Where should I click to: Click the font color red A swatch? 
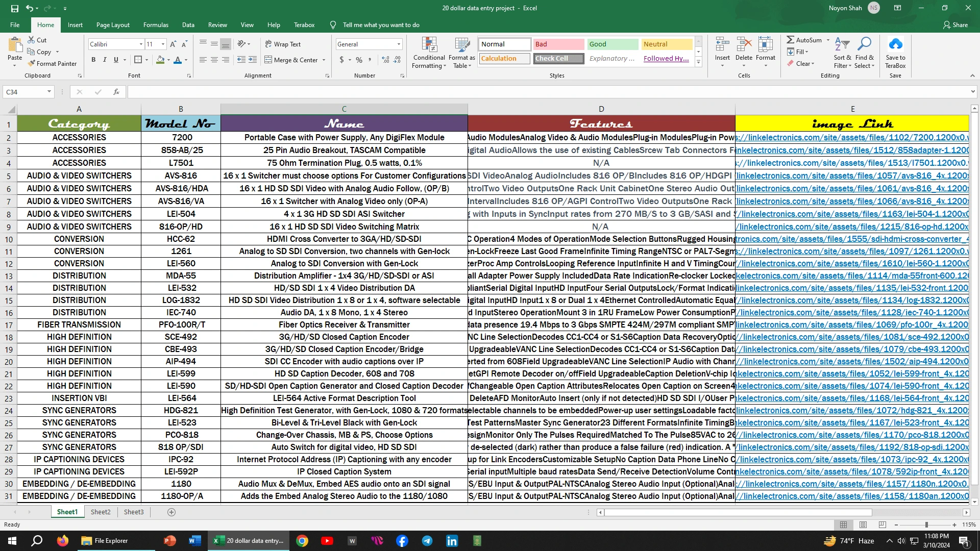(178, 60)
